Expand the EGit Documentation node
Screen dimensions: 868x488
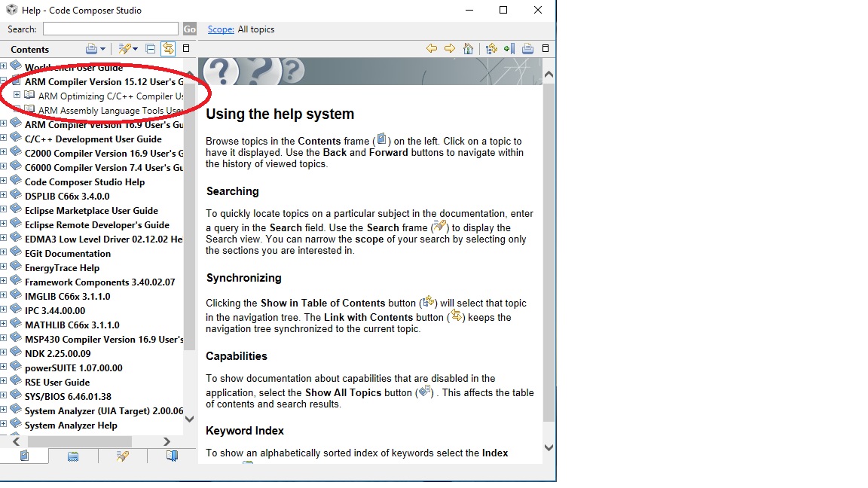coord(3,253)
